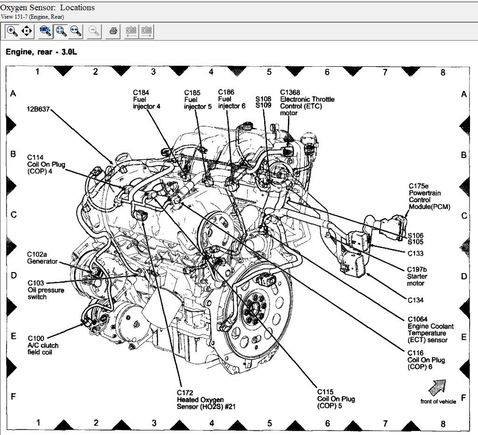This screenshot has height=435, width=478.
Task: Click the C1368 Electronic Throttle Control label
Action: (307, 103)
